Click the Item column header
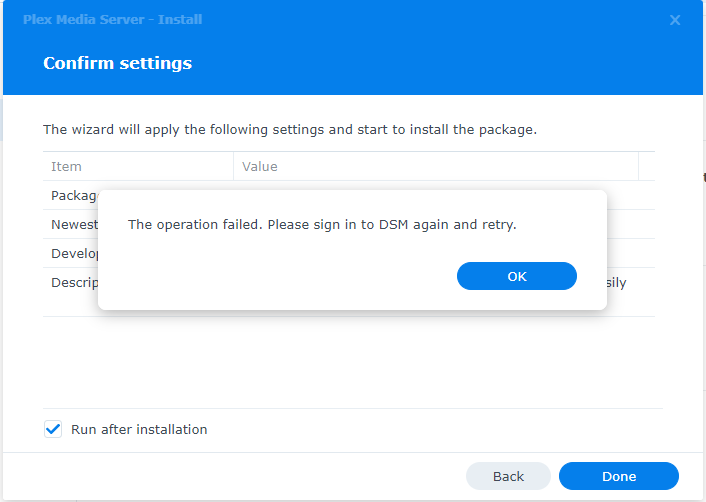The image size is (706, 502). (x=66, y=166)
